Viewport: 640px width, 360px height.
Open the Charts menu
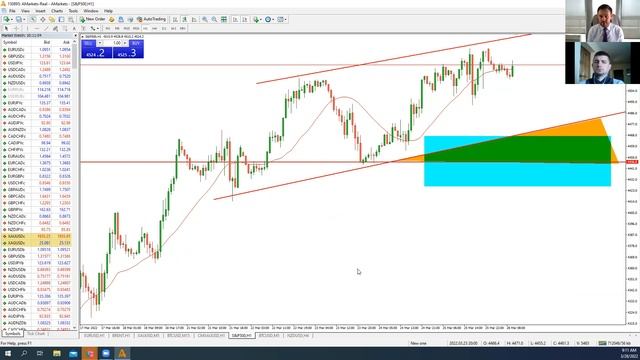(57, 11)
